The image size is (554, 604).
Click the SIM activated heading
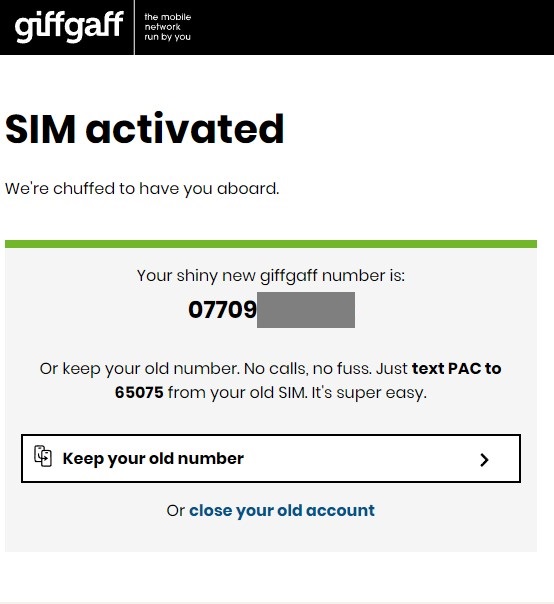[145, 129]
